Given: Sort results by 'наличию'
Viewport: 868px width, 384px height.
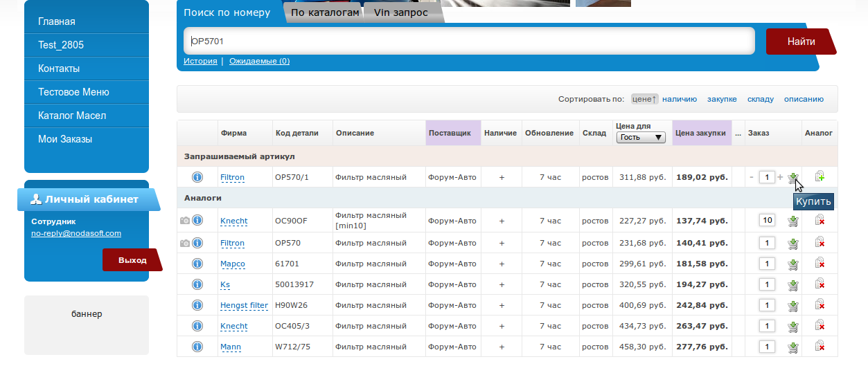Looking at the screenshot, I should [x=679, y=99].
